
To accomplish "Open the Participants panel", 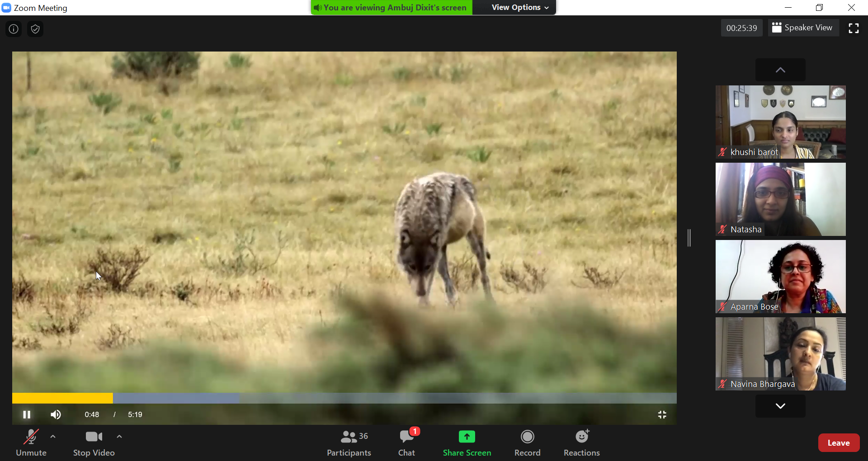I will click(349, 443).
